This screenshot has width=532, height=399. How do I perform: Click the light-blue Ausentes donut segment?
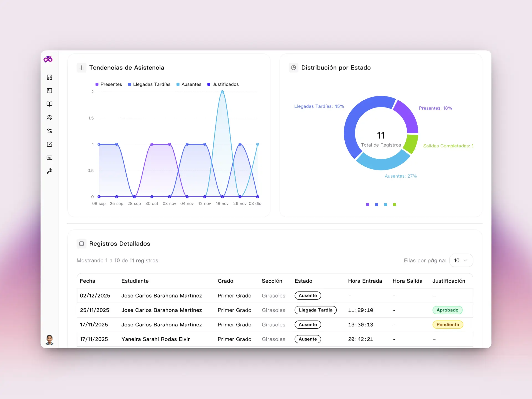[x=381, y=164]
